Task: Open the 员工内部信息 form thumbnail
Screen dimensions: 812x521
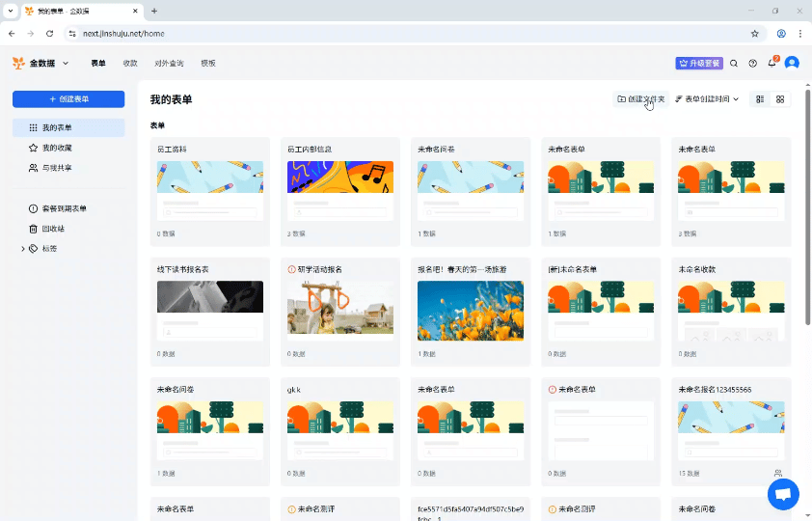Action: [x=340, y=178]
